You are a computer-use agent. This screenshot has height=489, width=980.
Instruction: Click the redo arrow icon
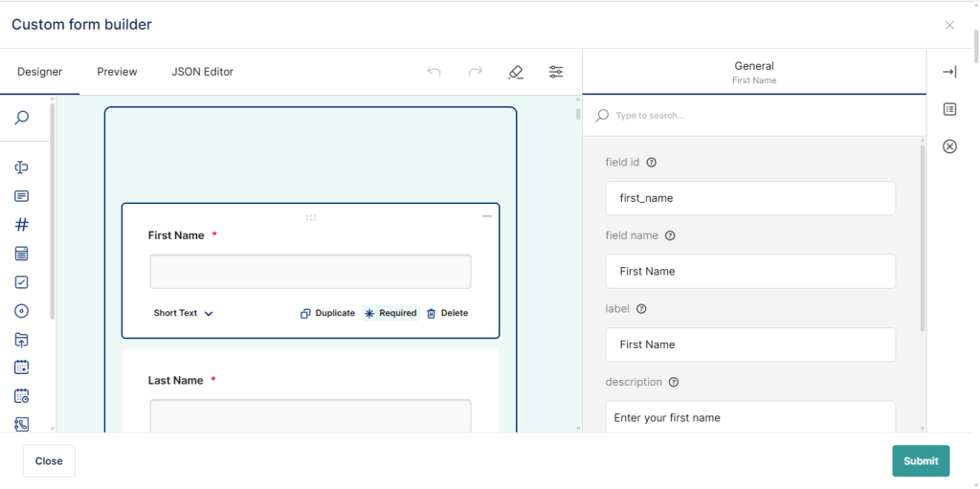click(475, 72)
